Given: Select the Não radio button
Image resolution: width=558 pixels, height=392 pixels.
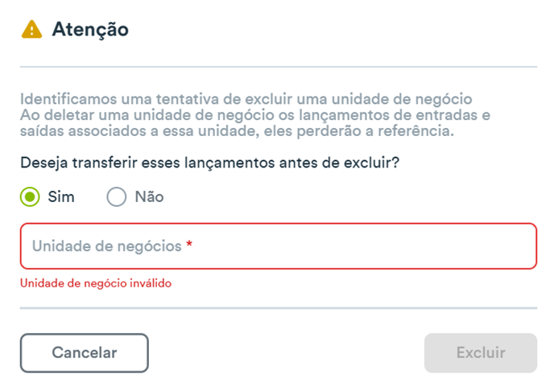Looking at the screenshot, I should (x=117, y=196).
